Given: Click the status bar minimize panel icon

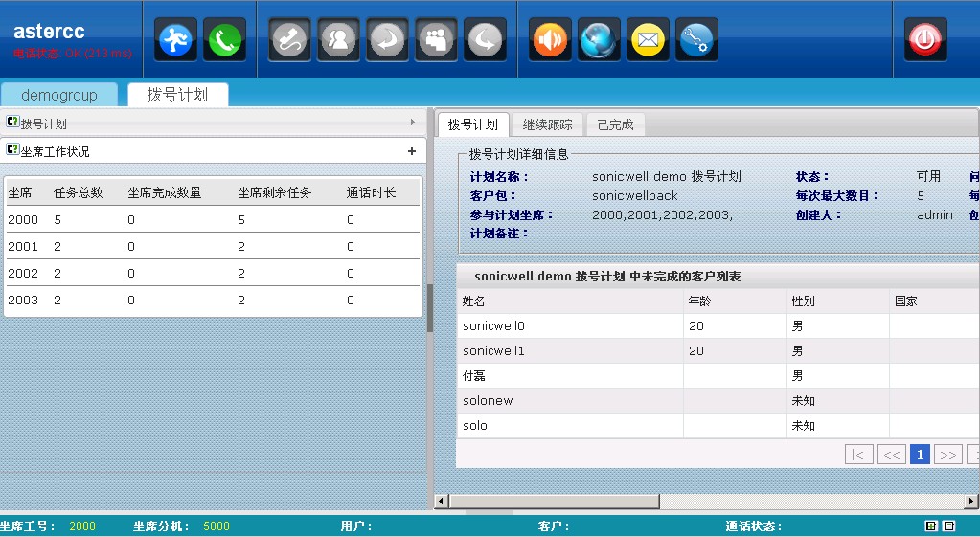Looking at the screenshot, I should click(x=948, y=526).
